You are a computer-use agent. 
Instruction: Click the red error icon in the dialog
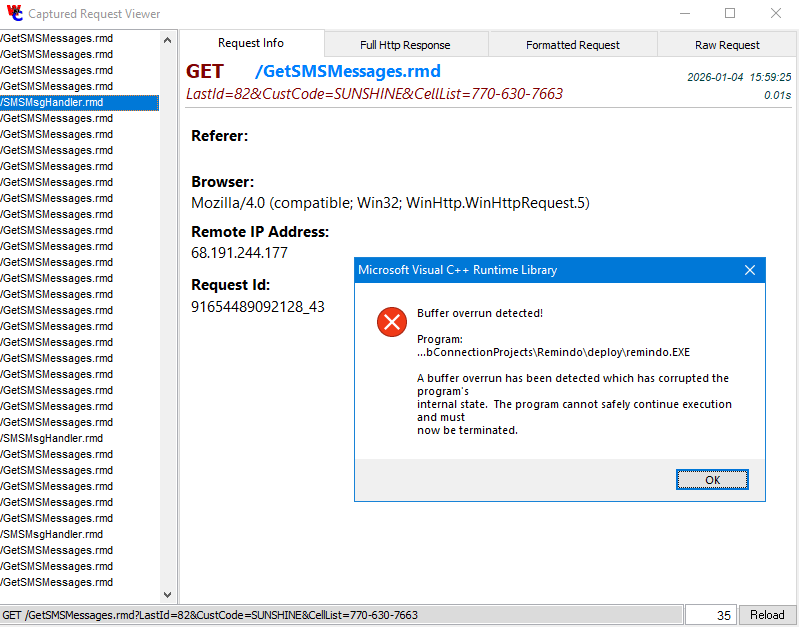[391, 322]
